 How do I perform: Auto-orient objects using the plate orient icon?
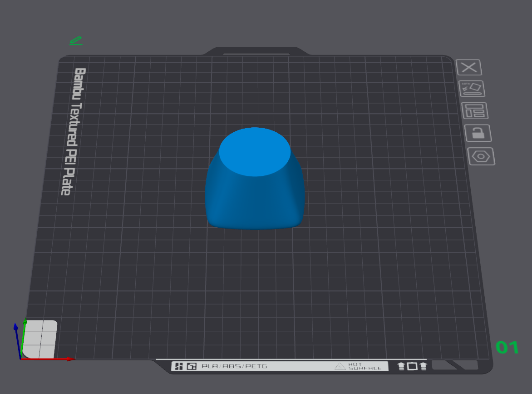[x=472, y=89]
